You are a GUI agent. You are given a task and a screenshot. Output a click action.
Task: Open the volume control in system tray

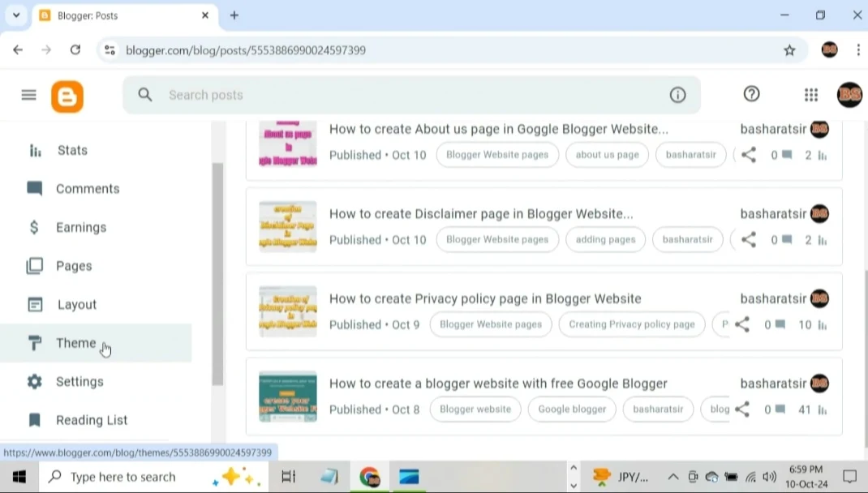[x=770, y=477]
